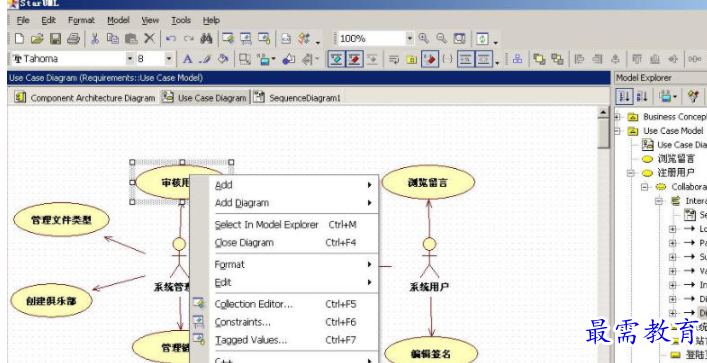The width and height of the screenshot is (707, 363).
Task: Open Constraints editor toolbar icon
Action: tap(246, 39)
